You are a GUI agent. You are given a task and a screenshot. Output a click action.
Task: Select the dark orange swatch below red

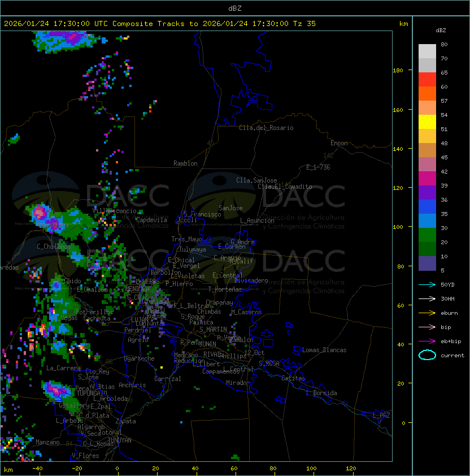(x=427, y=94)
